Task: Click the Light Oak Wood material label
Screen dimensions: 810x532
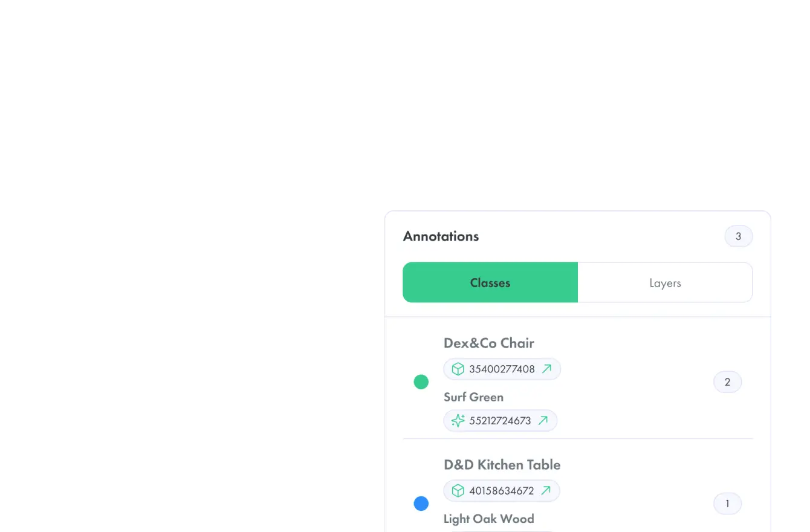Action: pos(489,519)
